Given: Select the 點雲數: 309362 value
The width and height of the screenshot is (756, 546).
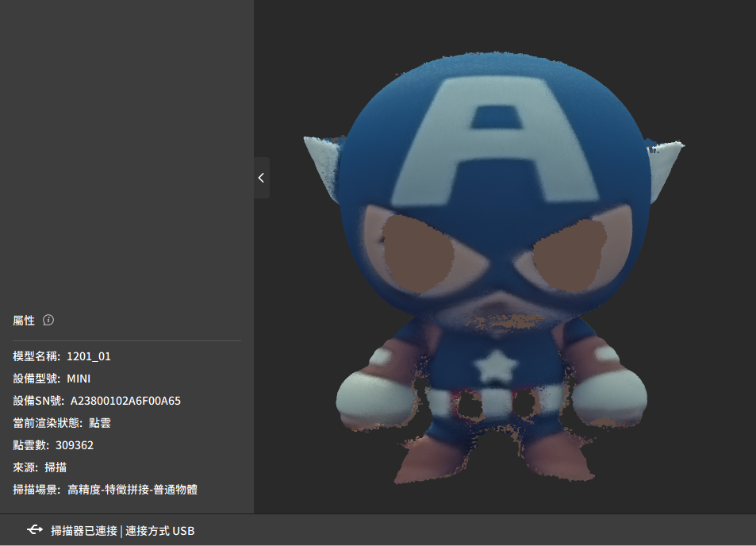Looking at the screenshot, I should [53, 445].
